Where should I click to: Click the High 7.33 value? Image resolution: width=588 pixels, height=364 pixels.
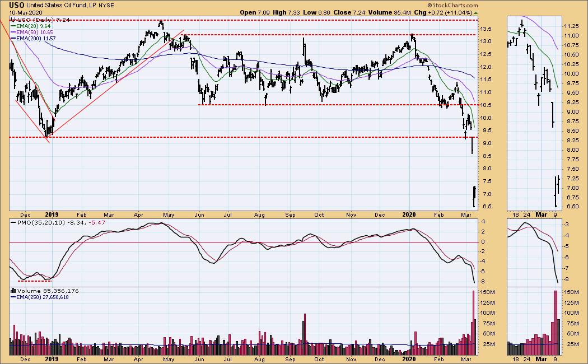click(x=287, y=12)
